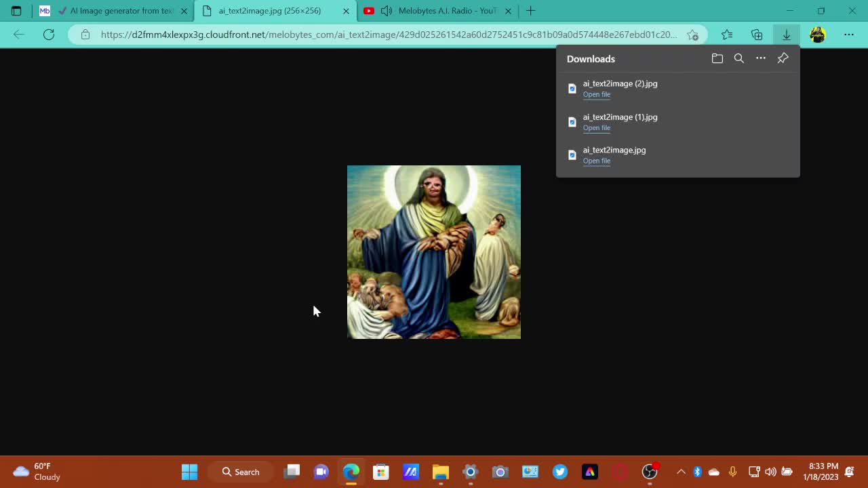868x488 pixels.
Task: Open the Favorites list icon
Action: (727, 35)
